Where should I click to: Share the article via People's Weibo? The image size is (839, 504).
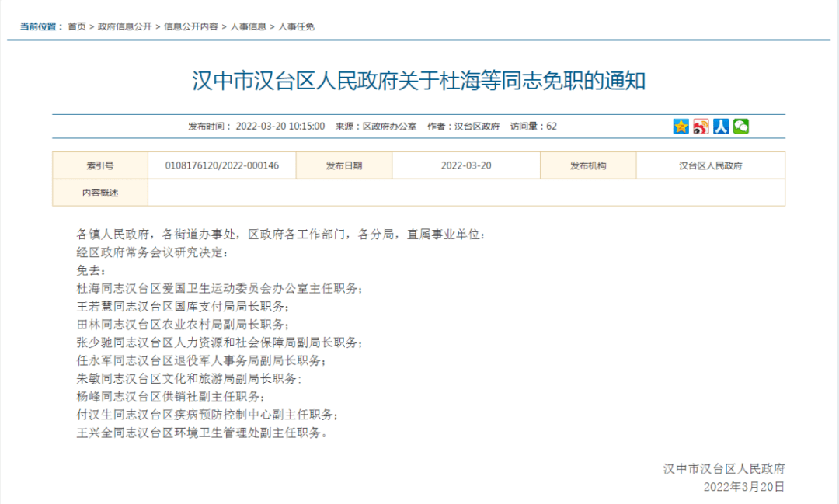click(720, 126)
